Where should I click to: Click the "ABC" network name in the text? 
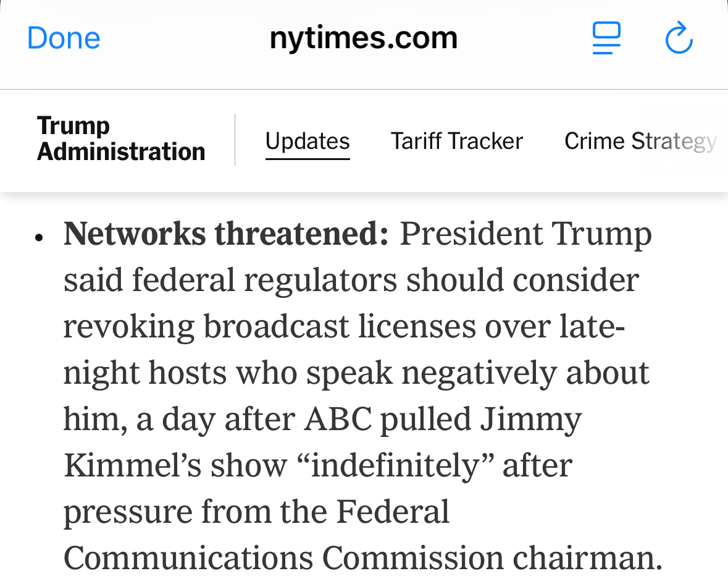(x=338, y=420)
